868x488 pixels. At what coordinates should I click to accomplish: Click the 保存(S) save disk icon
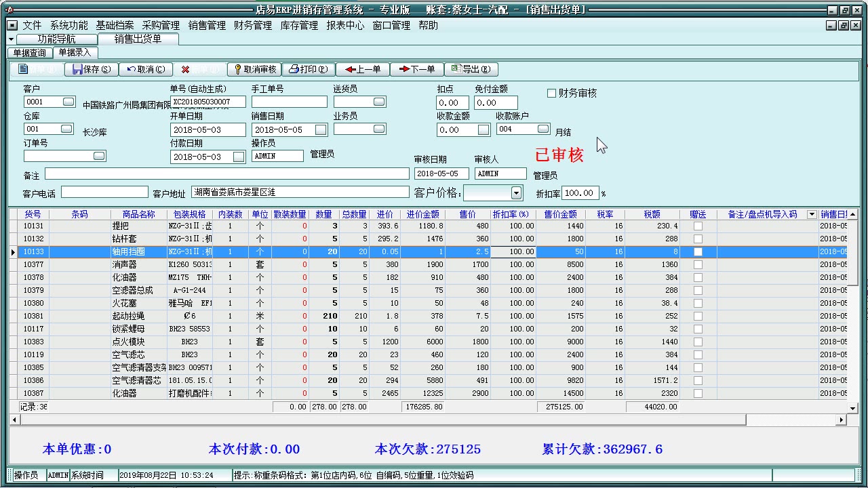point(77,69)
